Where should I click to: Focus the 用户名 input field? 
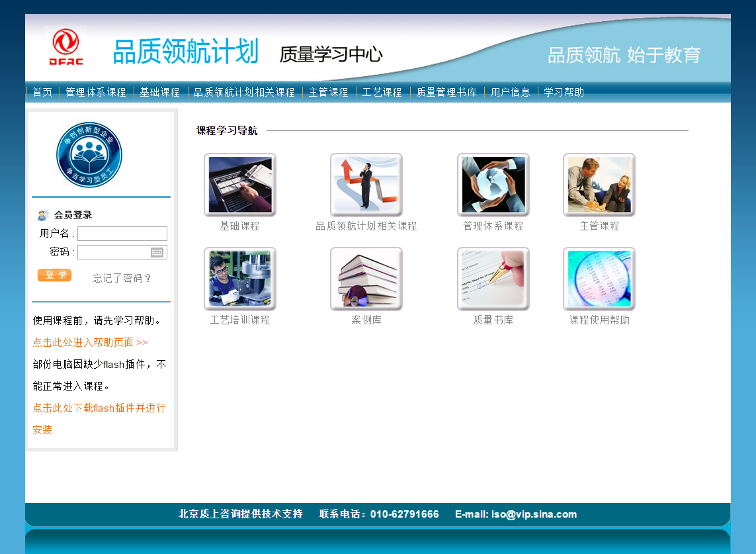tap(122, 234)
